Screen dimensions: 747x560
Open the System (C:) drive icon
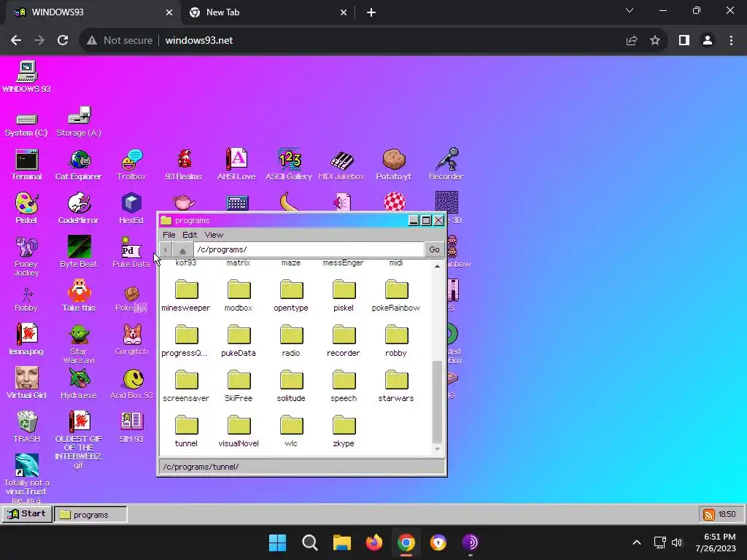click(x=27, y=125)
